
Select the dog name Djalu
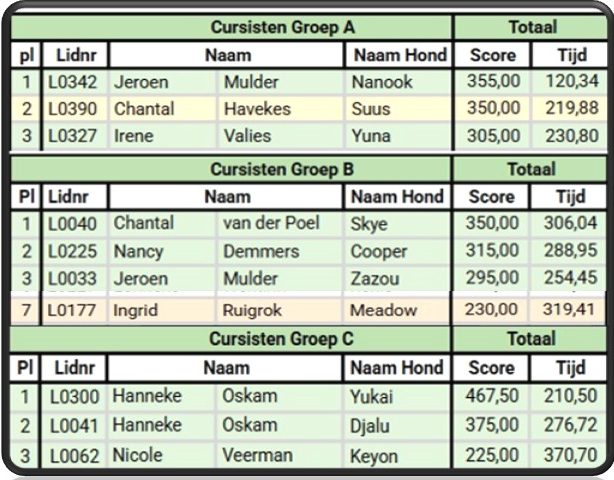[372, 426]
